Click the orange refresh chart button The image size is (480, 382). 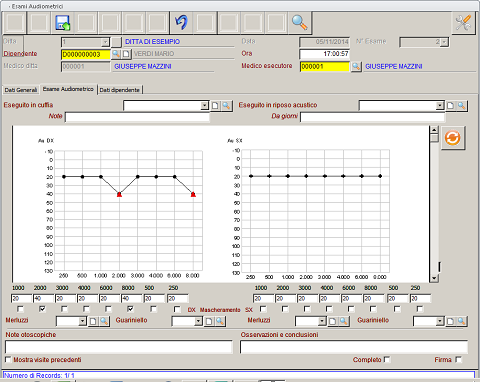tap(453, 138)
